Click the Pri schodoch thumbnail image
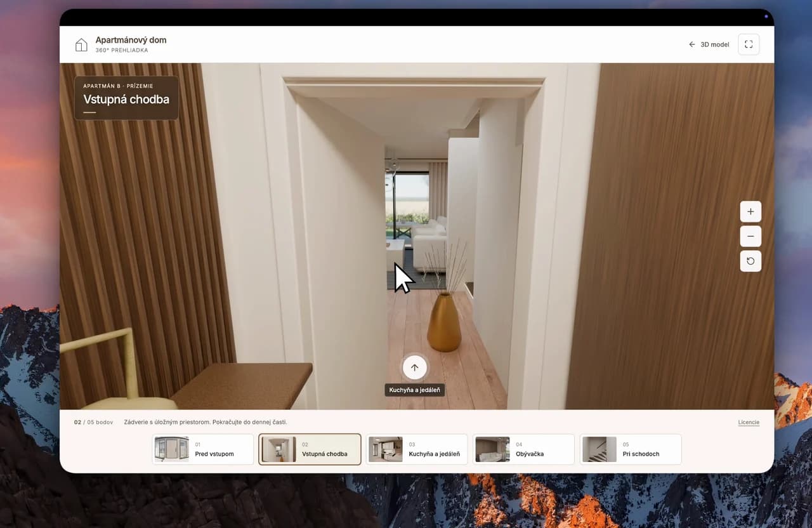The image size is (812, 528). point(599,449)
